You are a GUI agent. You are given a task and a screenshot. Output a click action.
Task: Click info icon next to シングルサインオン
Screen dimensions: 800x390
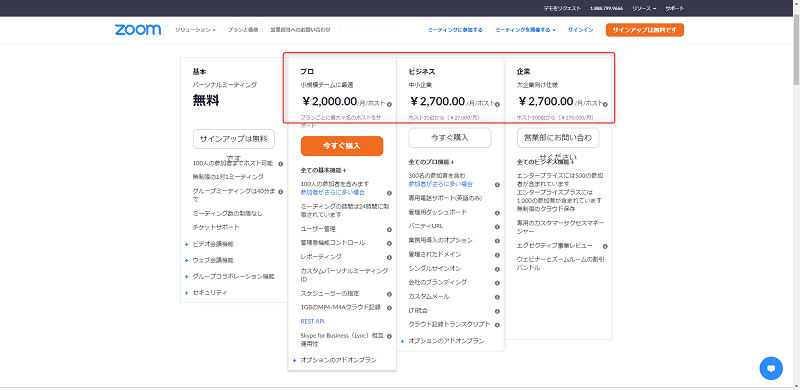497,269
